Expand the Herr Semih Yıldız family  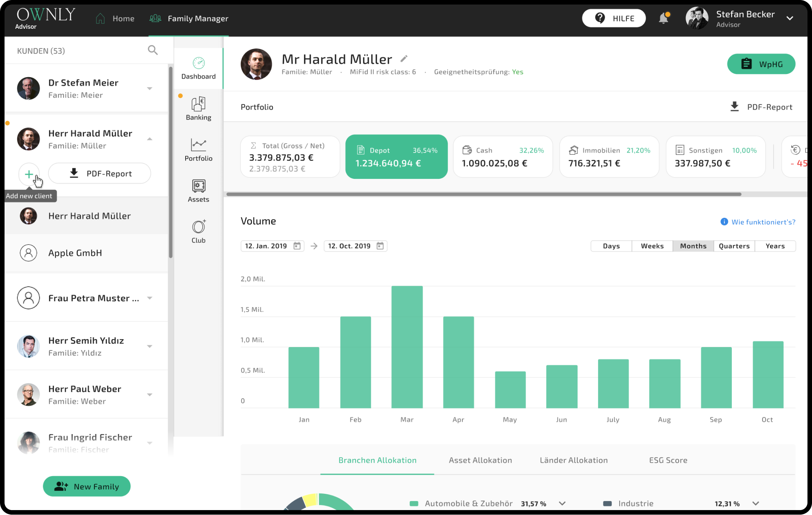click(150, 346)
